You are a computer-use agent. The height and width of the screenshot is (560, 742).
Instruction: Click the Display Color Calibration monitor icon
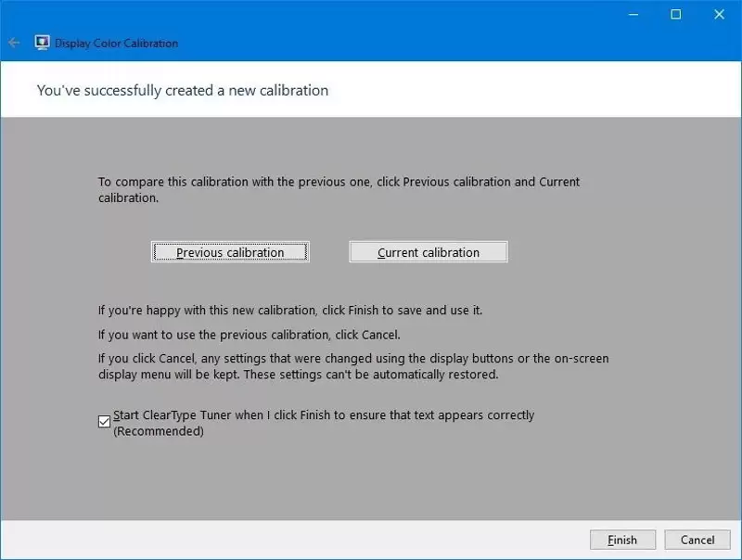[x=42, y=43]
